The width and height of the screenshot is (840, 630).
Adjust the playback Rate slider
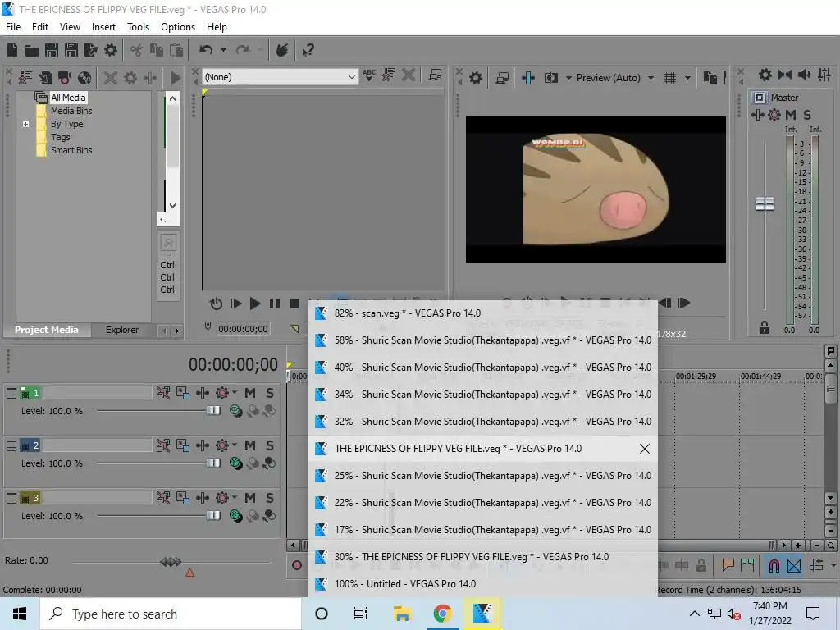(x=171, y=561)
